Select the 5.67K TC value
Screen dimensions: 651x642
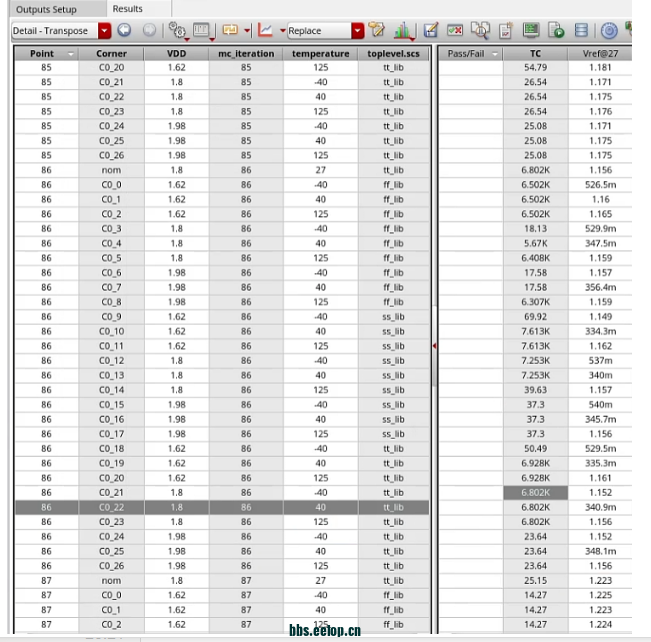tap(535, 243)
